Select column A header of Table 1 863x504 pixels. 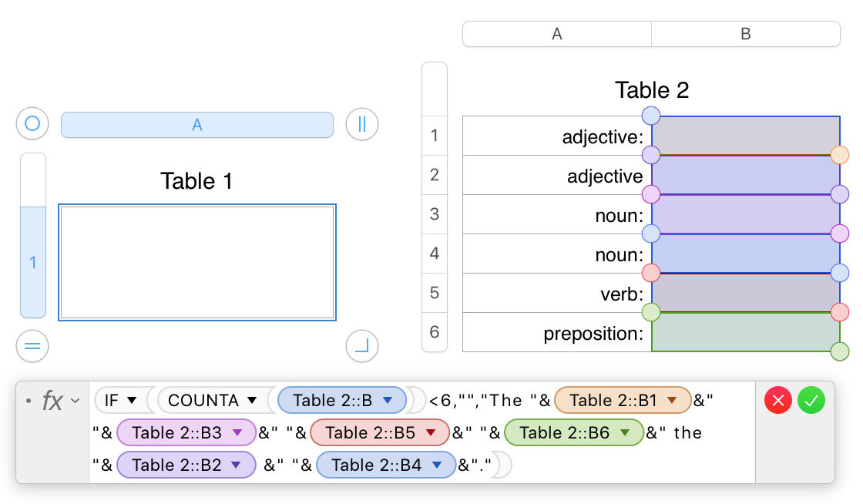coord(197,125)
